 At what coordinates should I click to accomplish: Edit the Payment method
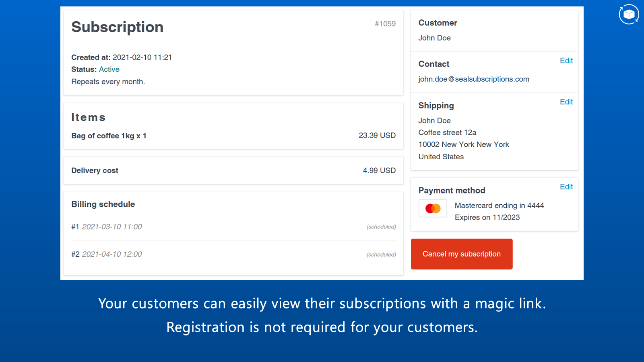566,187
